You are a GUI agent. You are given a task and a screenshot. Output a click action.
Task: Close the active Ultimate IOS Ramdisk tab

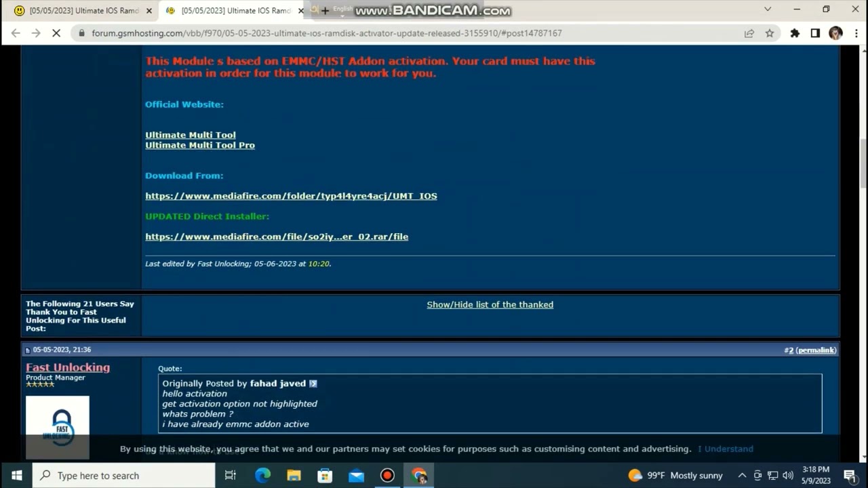301,11
